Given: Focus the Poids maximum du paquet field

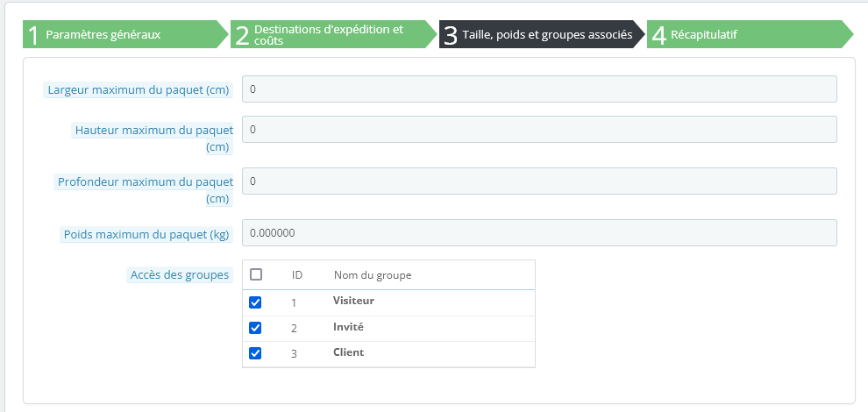Looking at the screenshot, I should point(539,233).
